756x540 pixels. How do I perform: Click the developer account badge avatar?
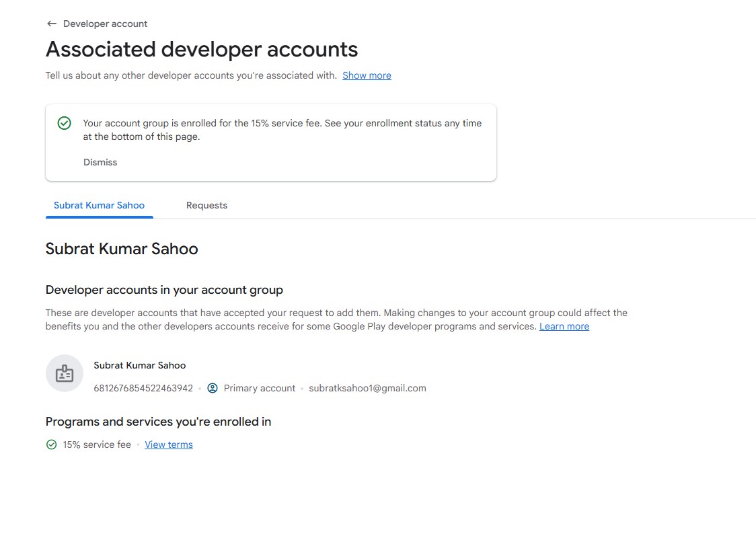65,373
